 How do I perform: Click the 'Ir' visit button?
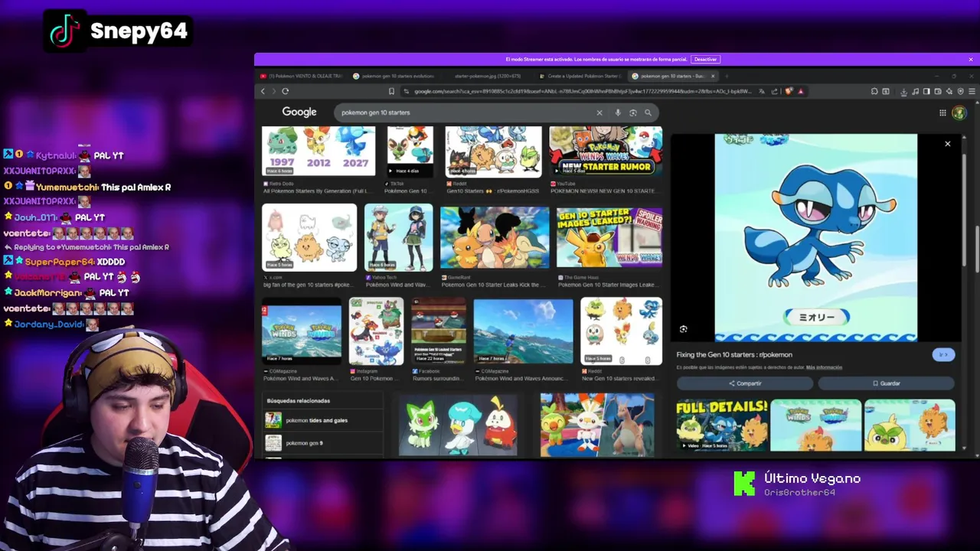[x=943, y=354]
